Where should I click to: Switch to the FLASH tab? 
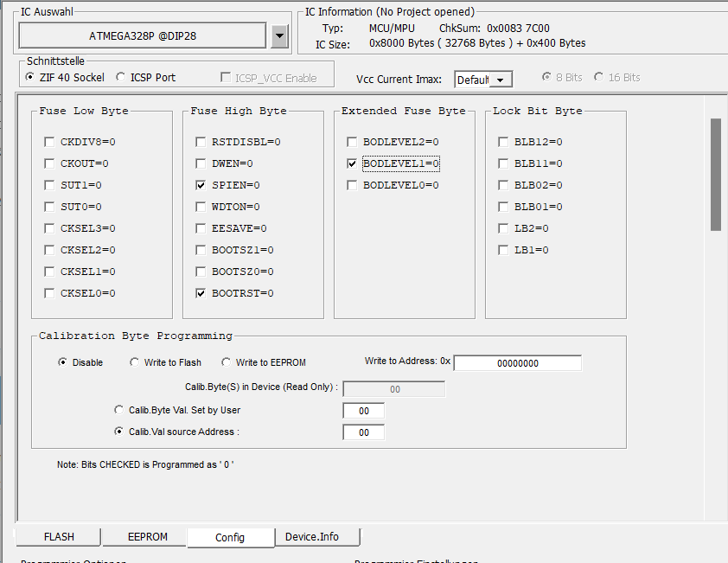(x=59, y=536)
